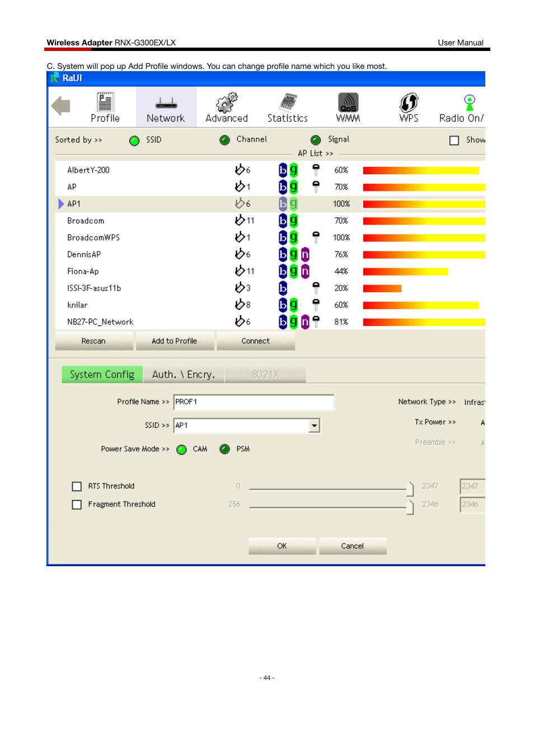
Task: Click the Fragment Threshold value box 2346
Action: [472, 505]
